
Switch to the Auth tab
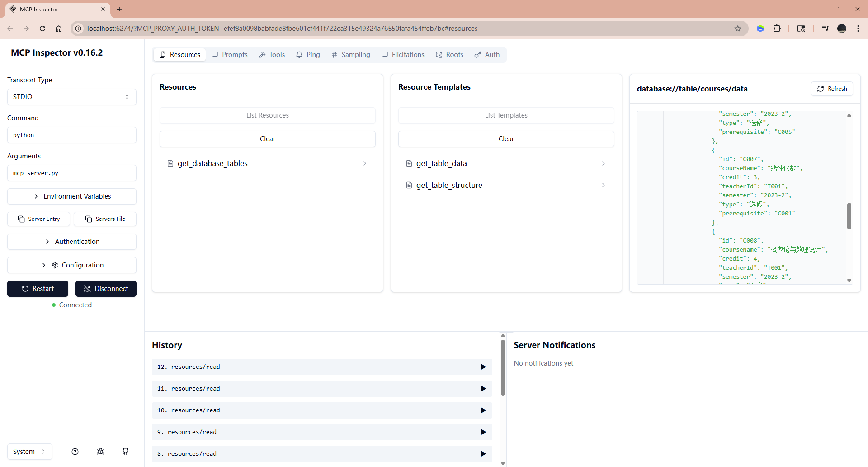point(487,55)
